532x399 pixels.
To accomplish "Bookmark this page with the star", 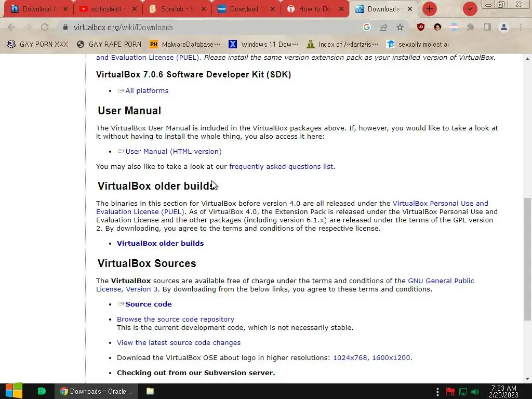I will pos(400,27).
